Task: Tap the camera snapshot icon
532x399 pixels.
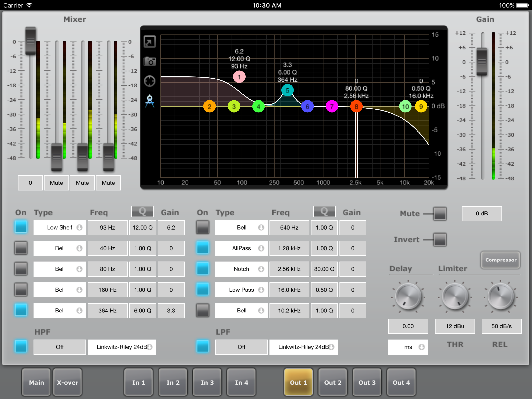Action: click(x=150, y=62)
